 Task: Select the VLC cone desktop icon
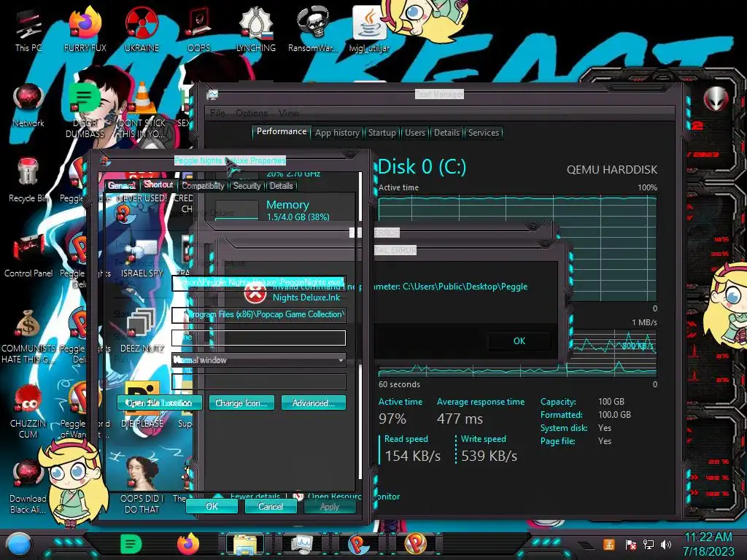142,98
